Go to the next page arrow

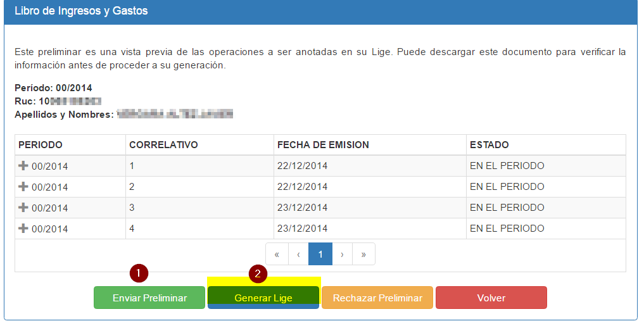(342, 254)
